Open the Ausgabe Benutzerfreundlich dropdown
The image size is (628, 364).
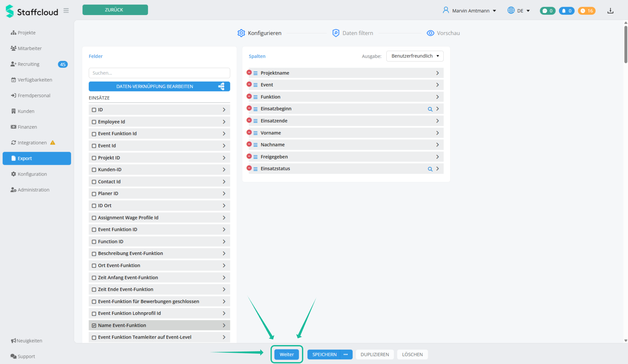click(415, 56)
